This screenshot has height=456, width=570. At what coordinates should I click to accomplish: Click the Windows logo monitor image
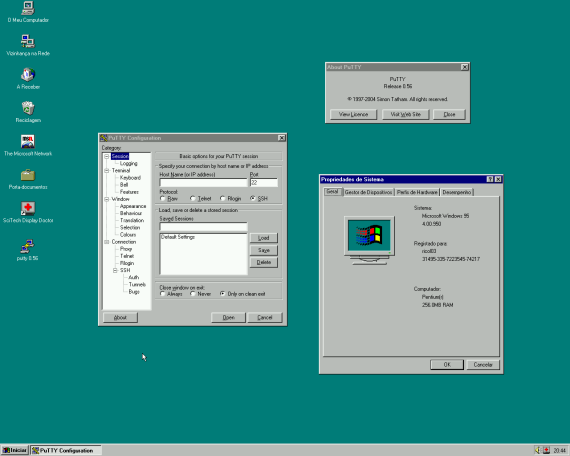(369, 240)
